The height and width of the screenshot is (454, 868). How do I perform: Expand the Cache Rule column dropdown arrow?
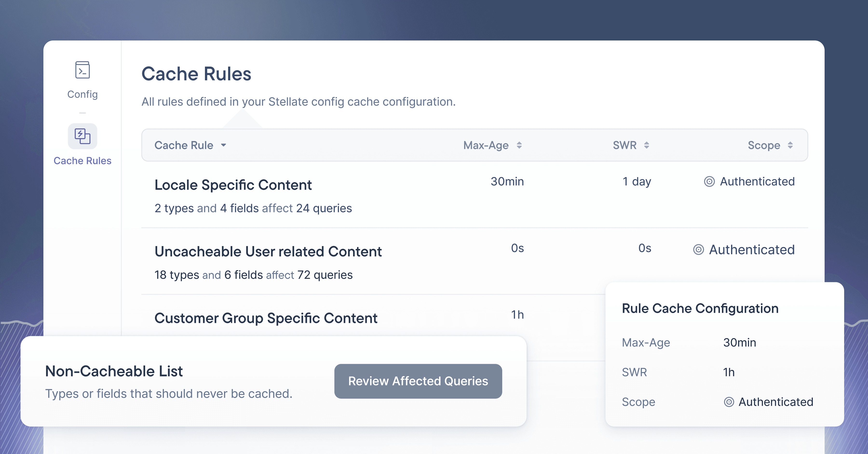click(224, 145)
